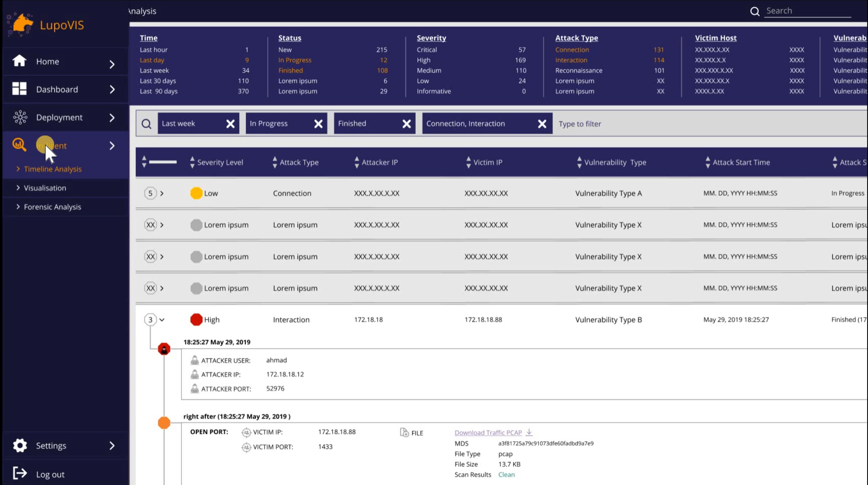Image resolution: width=868 pixels, height=485 pixels.
Task: Expand the Low severity Connection row
Action: pos(162,193)
